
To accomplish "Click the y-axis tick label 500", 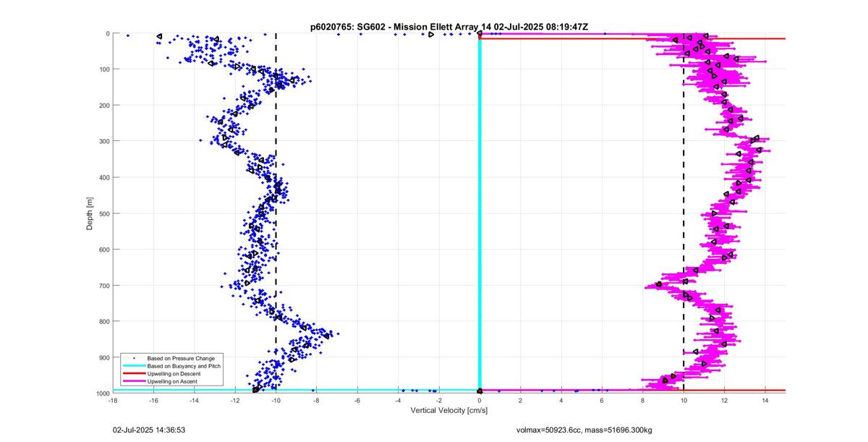I will pyautogui.click(x=103, y=213).
